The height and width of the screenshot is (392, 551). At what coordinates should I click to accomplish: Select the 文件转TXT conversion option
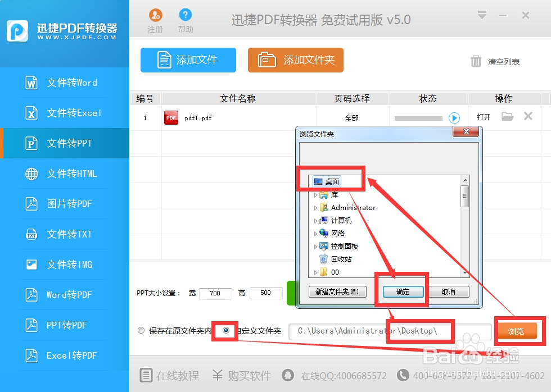(x=31, y=234)
